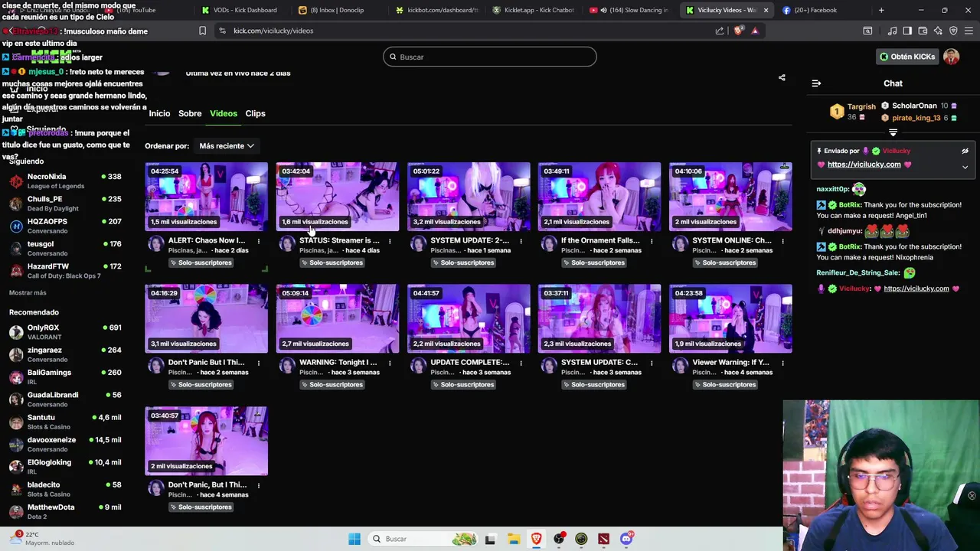The height and width of the screenshot is (551, 980).
Task: Open the Windows Start menu
Action: 354,539
